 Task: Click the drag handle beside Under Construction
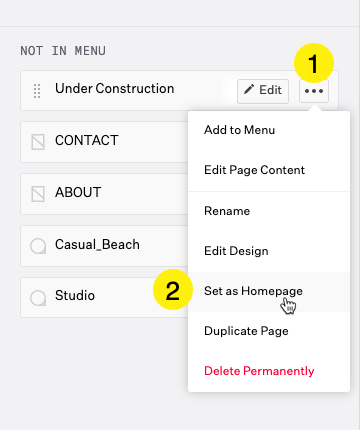coord(37,91)
